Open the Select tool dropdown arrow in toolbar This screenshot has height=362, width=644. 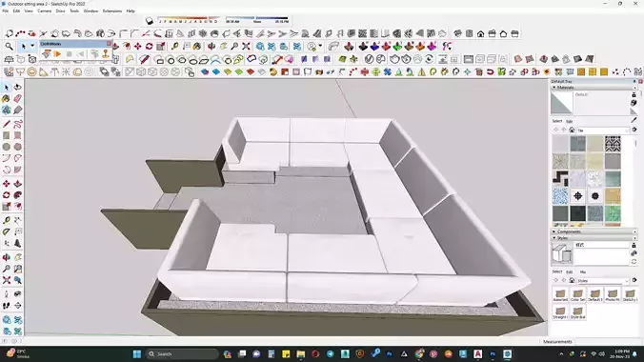pos(32,47)
